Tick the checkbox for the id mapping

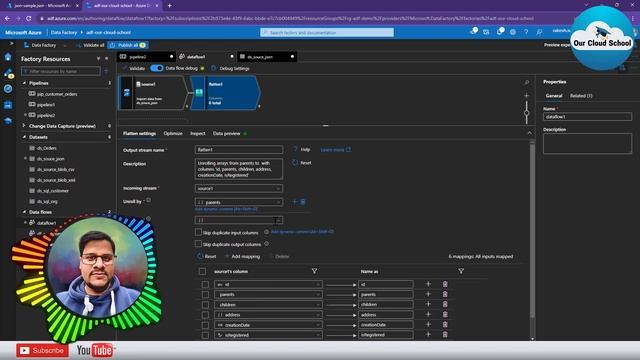pos(205,284)
